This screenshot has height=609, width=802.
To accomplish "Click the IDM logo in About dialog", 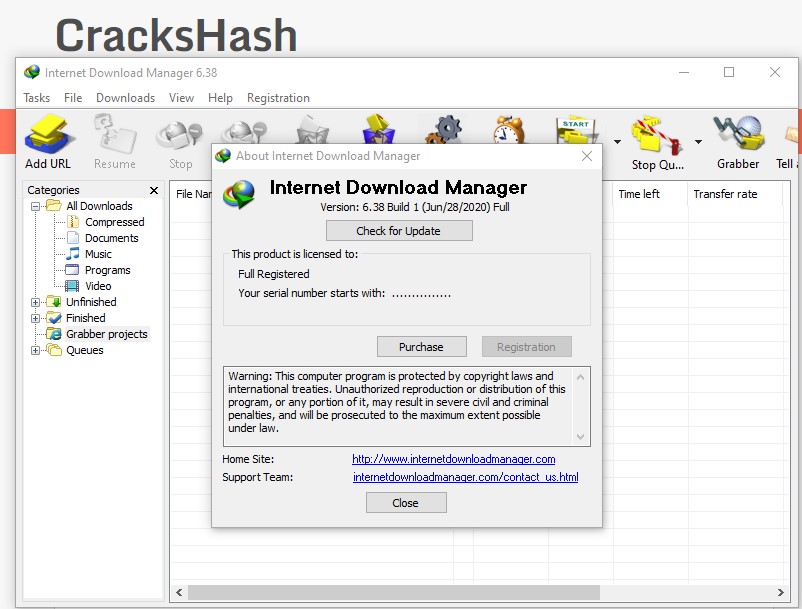I will (x=239, y=194).
